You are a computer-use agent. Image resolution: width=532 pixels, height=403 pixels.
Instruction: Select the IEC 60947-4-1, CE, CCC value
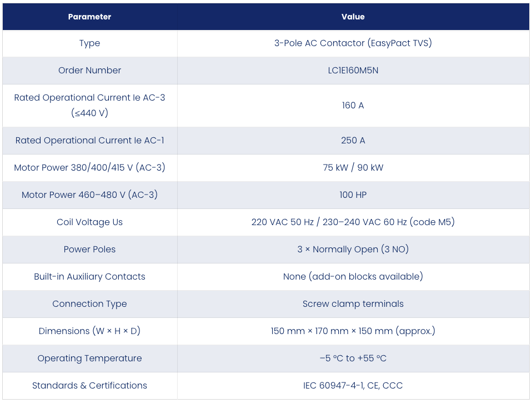click(353, 385)
